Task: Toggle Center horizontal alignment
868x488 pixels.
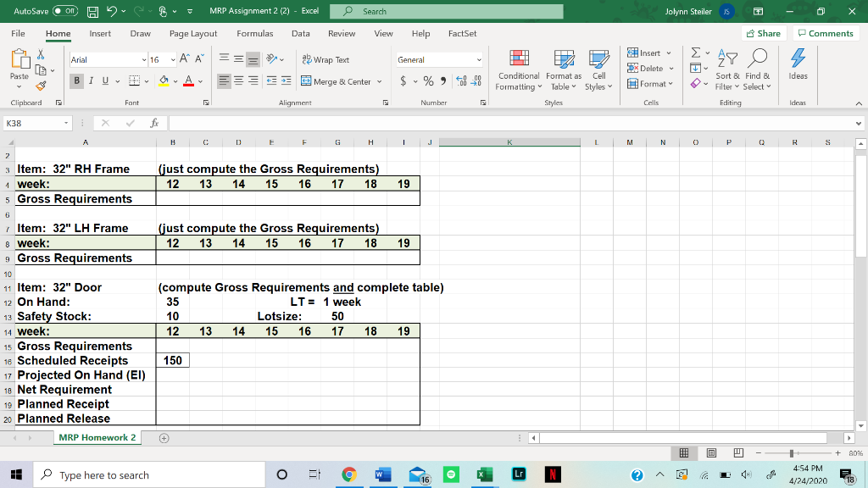Action: coord(238,80)
